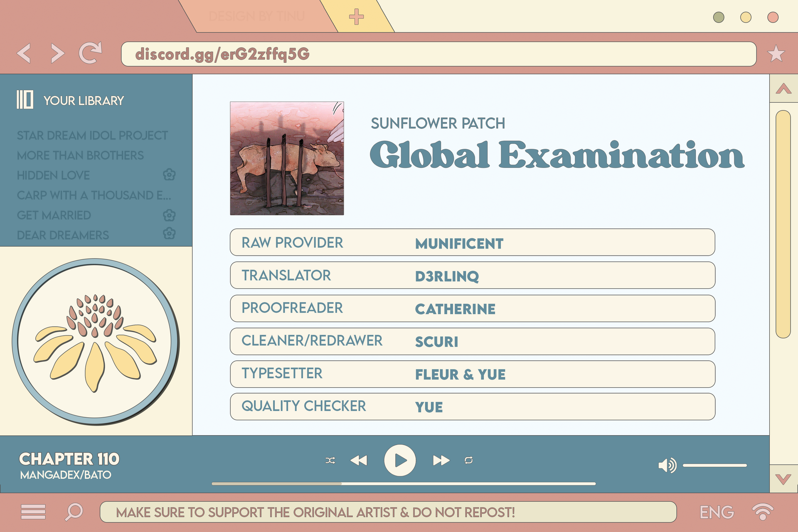Click the Your Library icon
Viewport: 798px width, 532px height.
(25, 100)
